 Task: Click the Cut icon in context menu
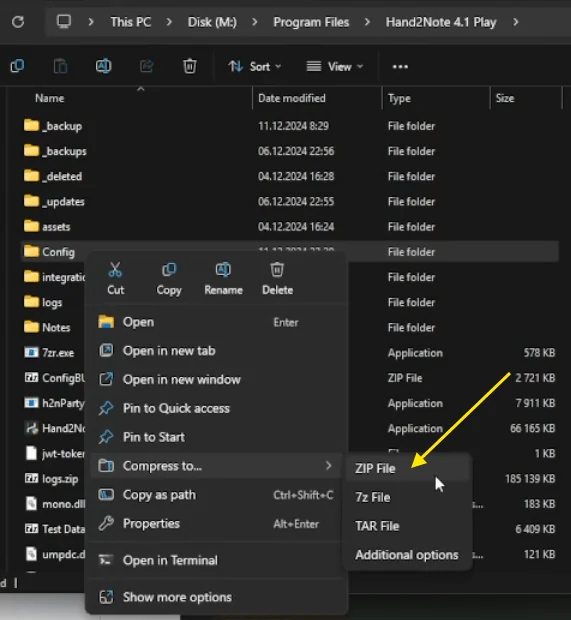(115, 270)
